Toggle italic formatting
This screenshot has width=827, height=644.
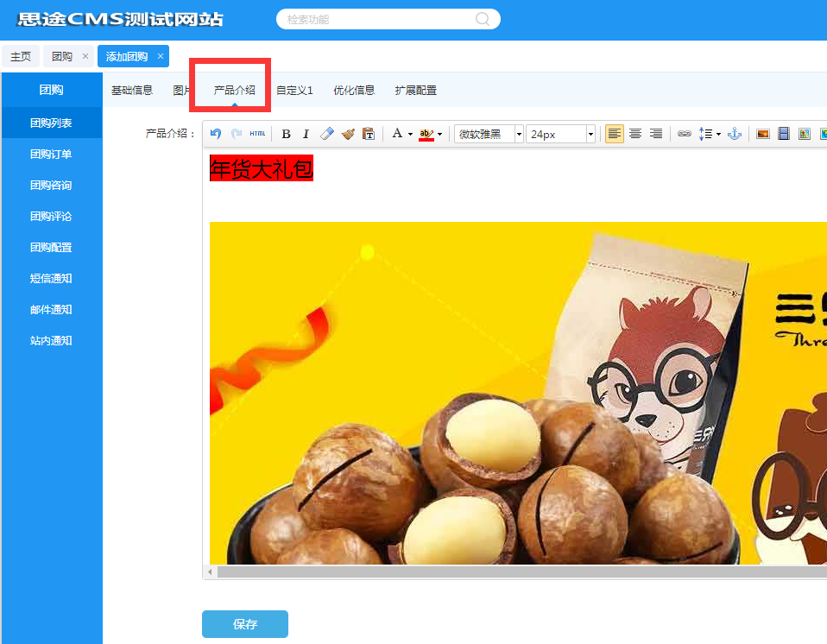(x=306, y=134)
